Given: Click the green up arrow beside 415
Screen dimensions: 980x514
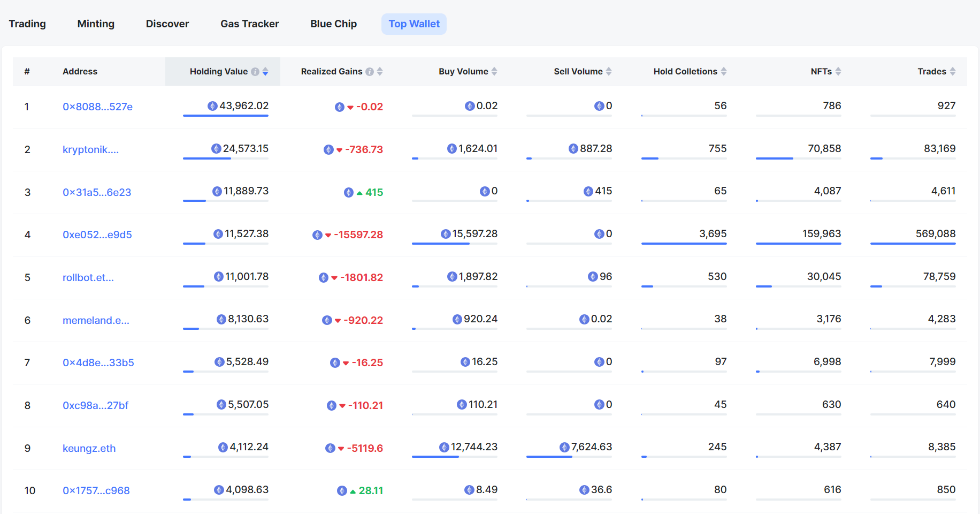Looking at the screenshot, I should point(359,193).
